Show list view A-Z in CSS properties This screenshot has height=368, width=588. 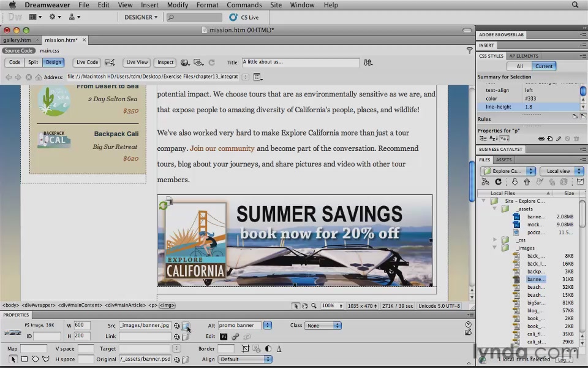(x=494, y=139)
